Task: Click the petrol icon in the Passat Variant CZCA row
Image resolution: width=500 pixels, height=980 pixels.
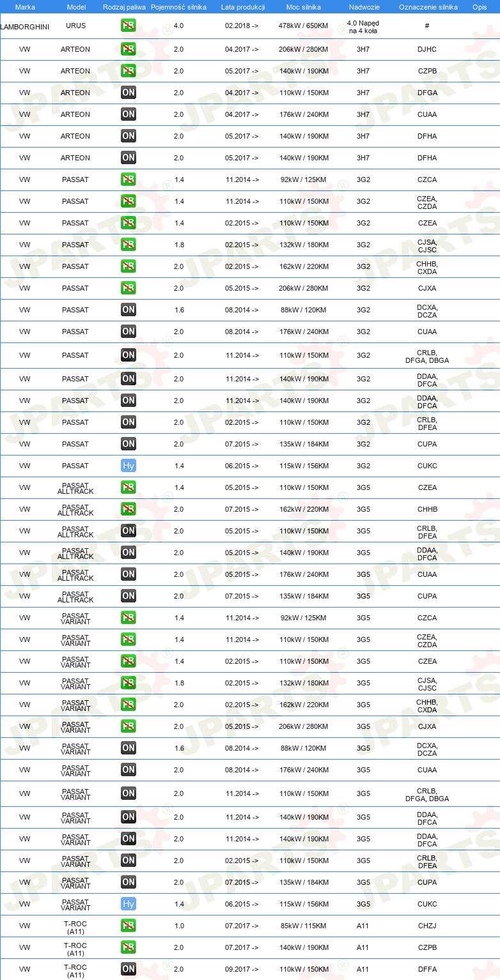Action: 129,618
